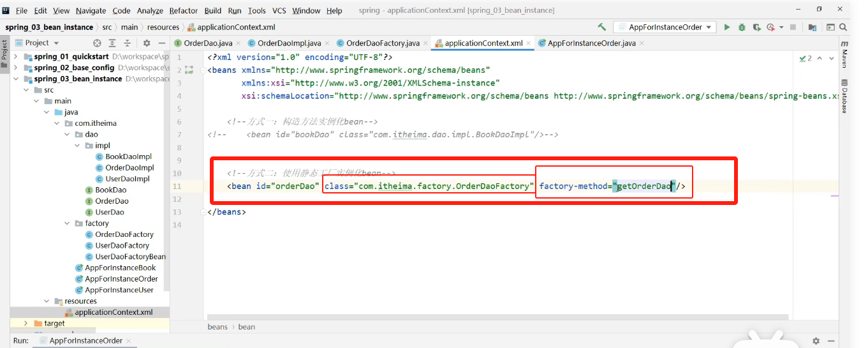868x348 pixels.
Task: Collapse the factory package
Action: point(68,223)
